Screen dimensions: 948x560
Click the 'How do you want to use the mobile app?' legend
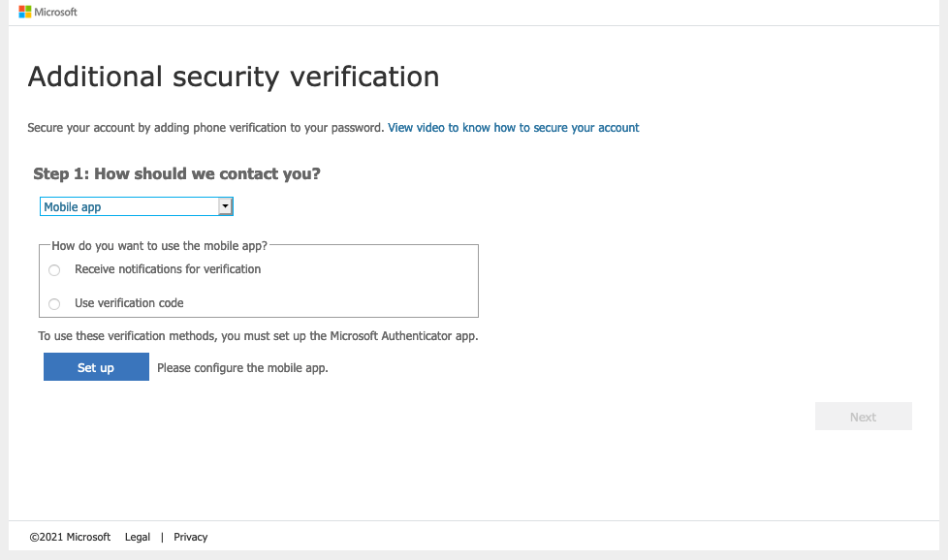(159, 246)
